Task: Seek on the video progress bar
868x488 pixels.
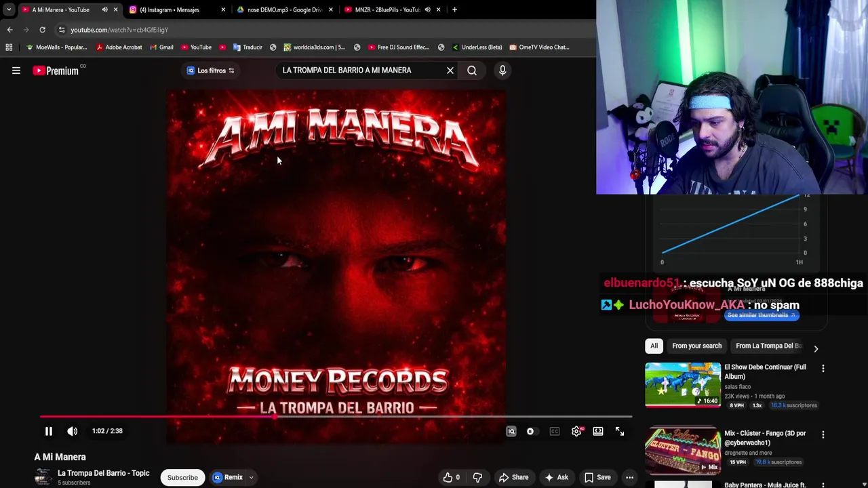Action: click(x=336, y=417)
